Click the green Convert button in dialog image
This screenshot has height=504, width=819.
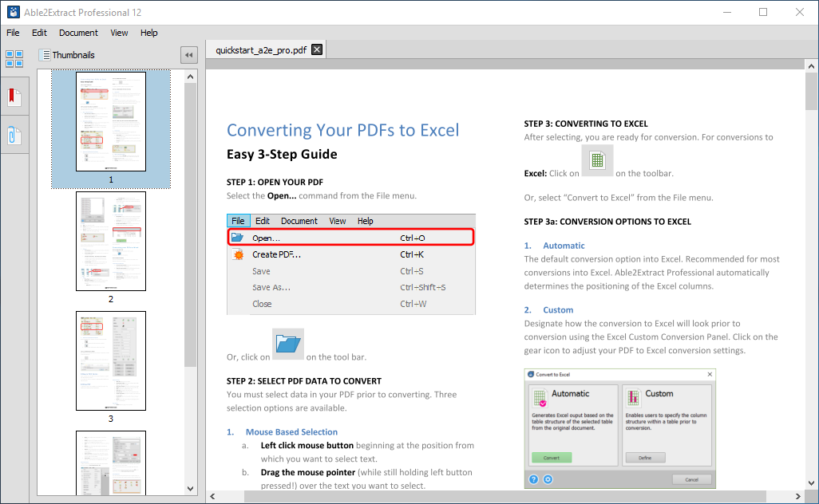pyautogui.click(x=552, y=458)
